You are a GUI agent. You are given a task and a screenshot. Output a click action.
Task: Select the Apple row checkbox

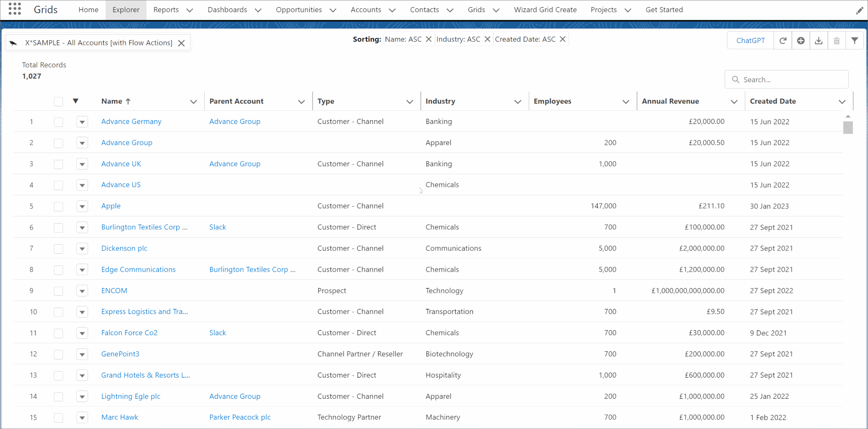tap(58, 207)
